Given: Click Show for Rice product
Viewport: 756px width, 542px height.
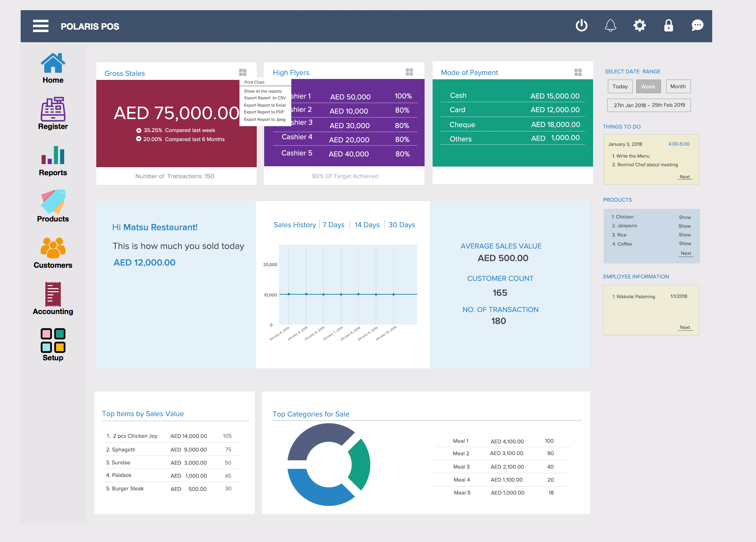Looking at the screenshot, I should (x=685, y=235).
